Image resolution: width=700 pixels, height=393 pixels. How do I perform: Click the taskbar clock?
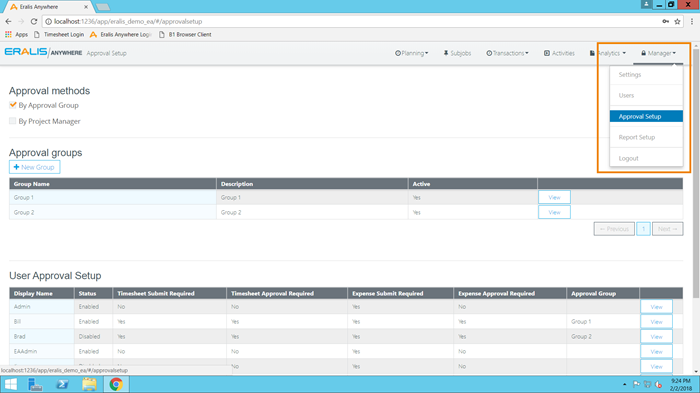[681, 384]
